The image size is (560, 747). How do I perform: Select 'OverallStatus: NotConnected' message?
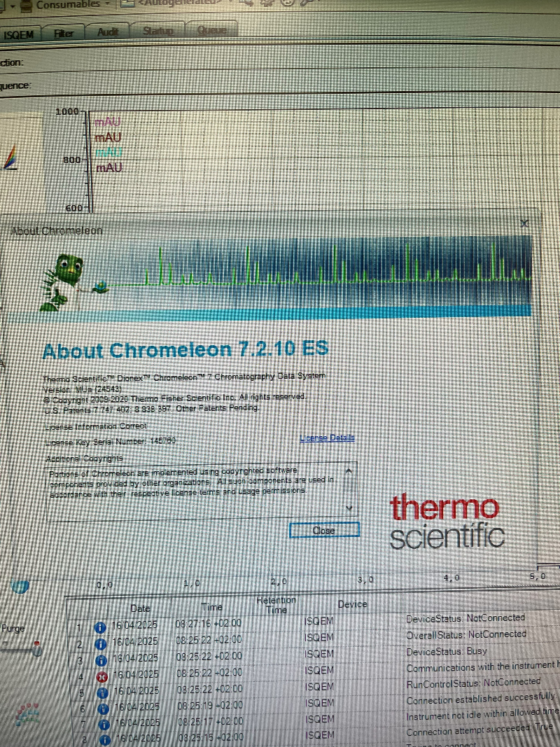point(466,634)
